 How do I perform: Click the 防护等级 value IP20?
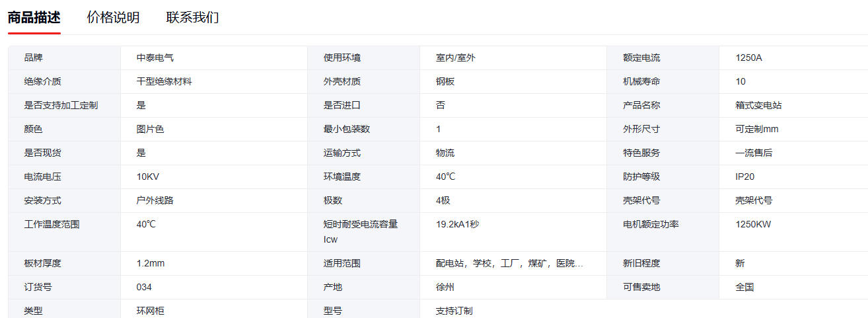(744, 177)
